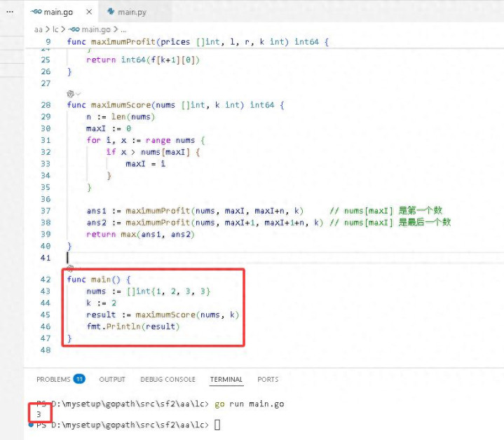Click the Python file icon on main.py tab
The width and height of the screenshot is (504, 440).
coord(111,12)
